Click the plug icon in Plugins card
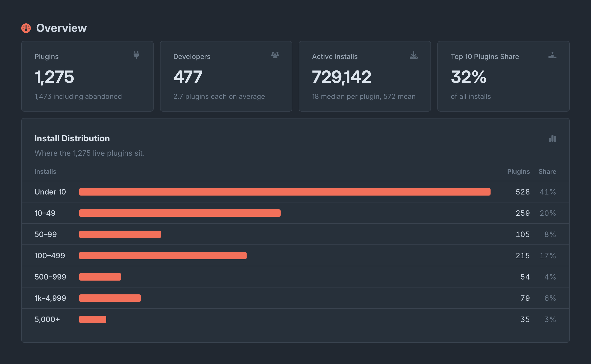 point(136,55)
